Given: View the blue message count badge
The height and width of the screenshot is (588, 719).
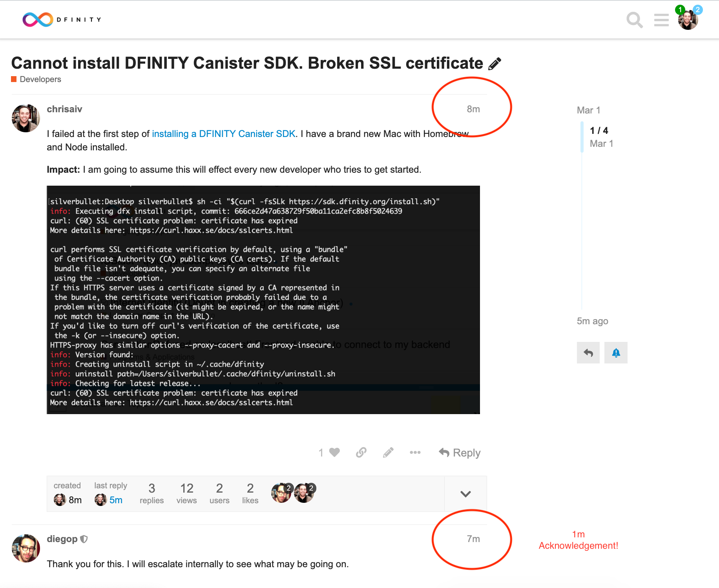Looking at the screenshot, I should point(697,10).
